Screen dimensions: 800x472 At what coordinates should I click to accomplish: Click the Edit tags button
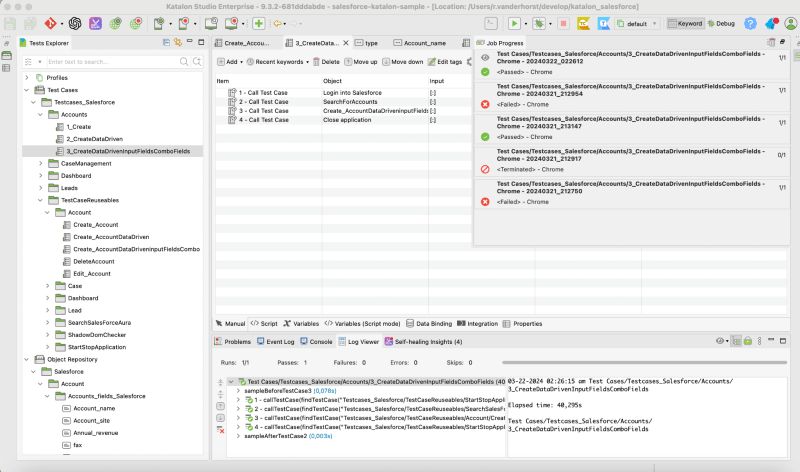[445, 62]
